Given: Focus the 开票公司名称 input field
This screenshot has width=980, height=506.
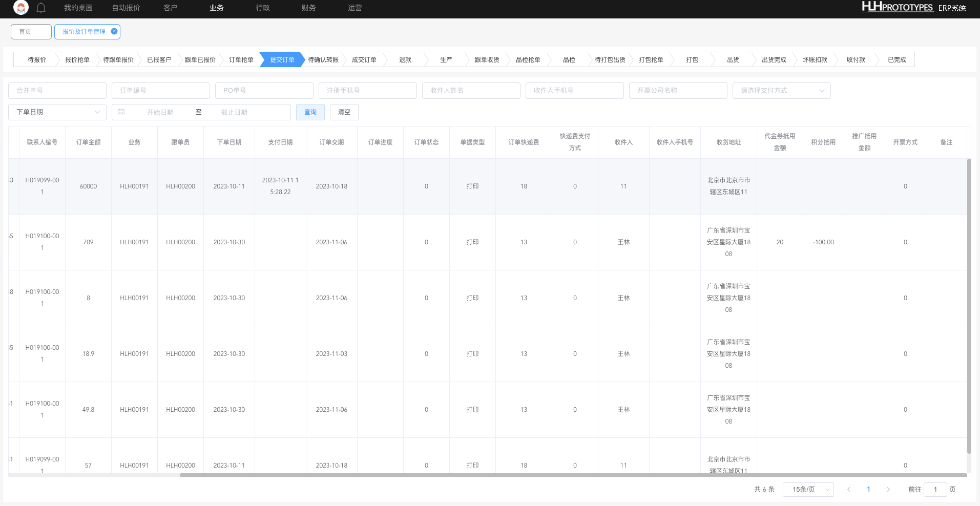Looking at the screenshot, I should [x=678, y=91].
